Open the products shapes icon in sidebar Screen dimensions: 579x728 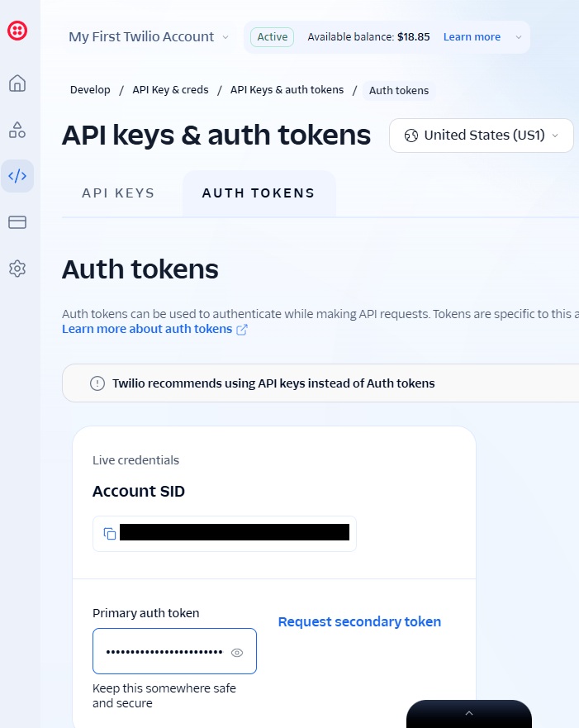(x=17, y=130)
